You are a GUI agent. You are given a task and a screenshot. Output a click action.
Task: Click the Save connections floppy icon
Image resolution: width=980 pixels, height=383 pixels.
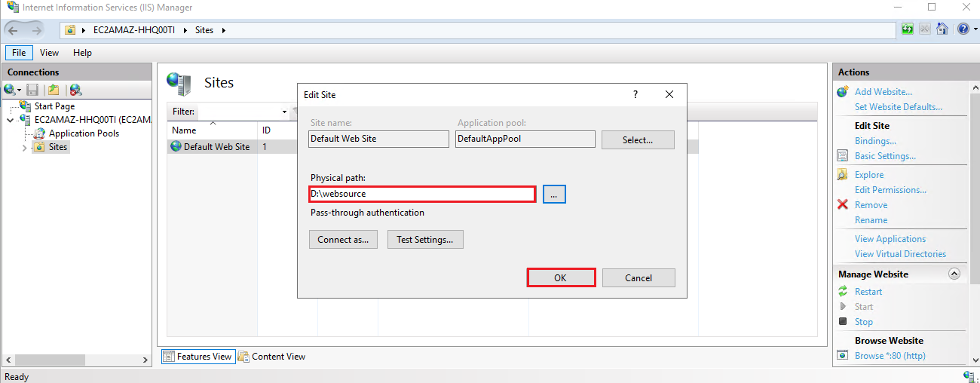[32, 90]
